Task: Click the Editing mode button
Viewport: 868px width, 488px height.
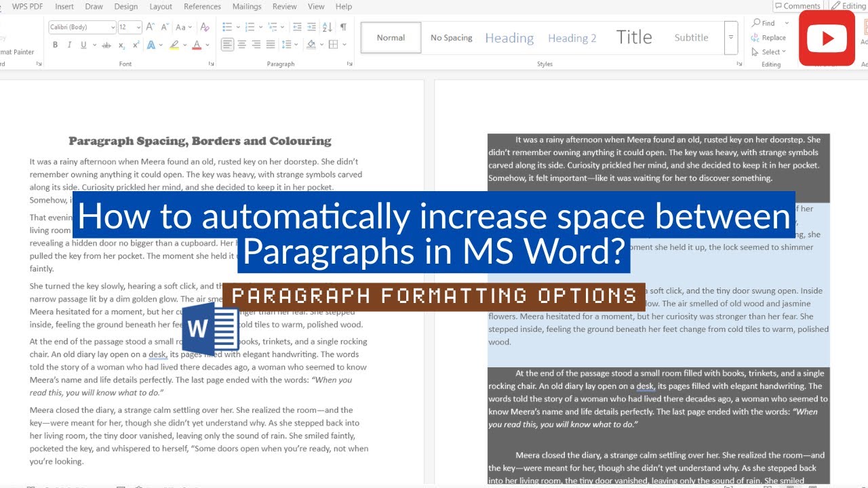Action: (x=849, y=5)
